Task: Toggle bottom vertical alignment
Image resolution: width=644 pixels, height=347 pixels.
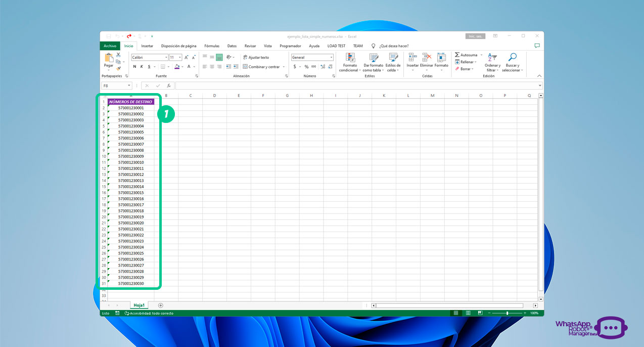Action: [219, 58]
